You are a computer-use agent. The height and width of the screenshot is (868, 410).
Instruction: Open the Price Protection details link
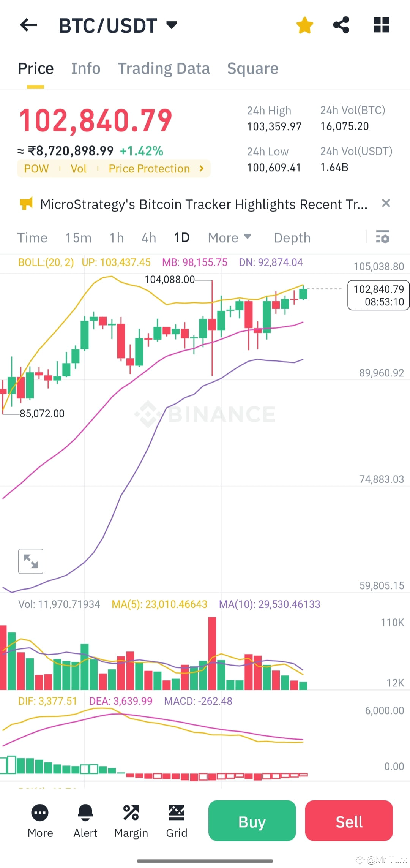coord(156,168)
